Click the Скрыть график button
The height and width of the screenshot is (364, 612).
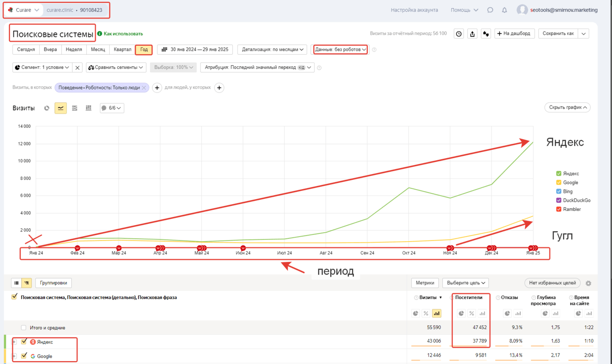[x=567, y=107]
